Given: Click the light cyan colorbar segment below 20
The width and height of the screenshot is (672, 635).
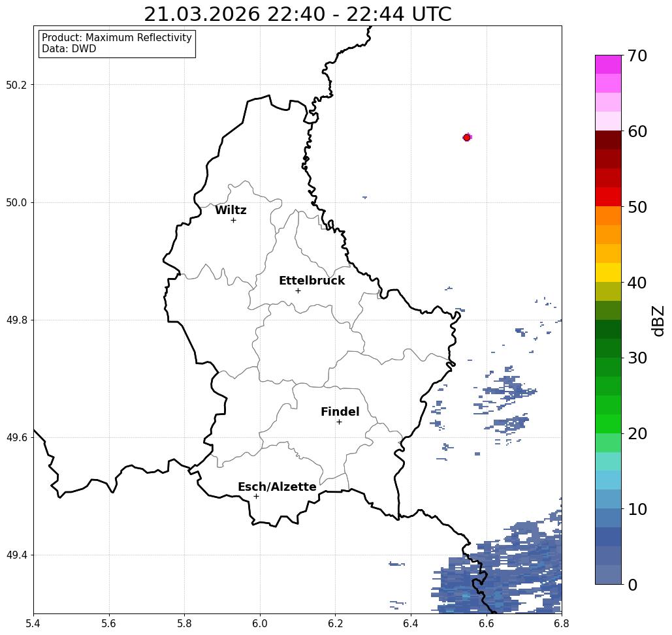Looking at the screenshot, I should 608,461.
